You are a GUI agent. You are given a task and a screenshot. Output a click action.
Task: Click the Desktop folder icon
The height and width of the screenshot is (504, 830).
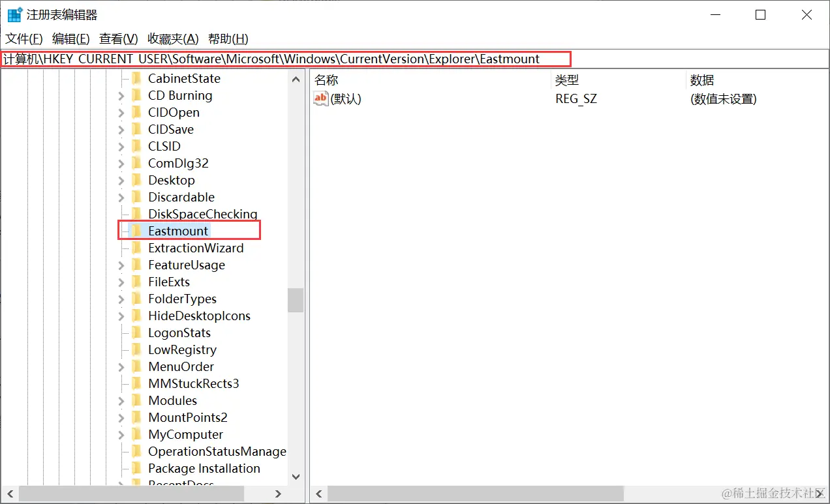(x=136, y=180)
